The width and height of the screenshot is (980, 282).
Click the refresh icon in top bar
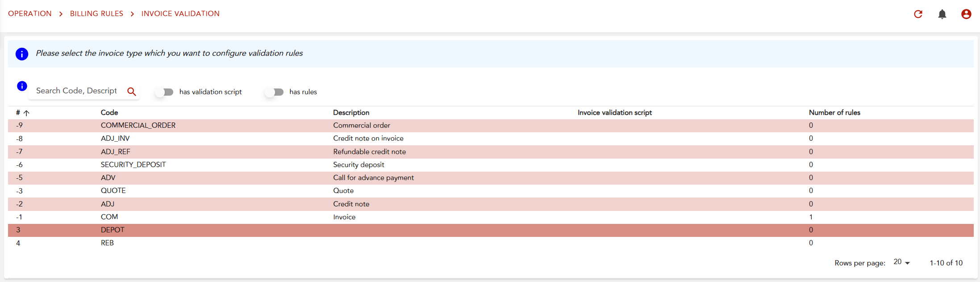click(x=918, y=14)
